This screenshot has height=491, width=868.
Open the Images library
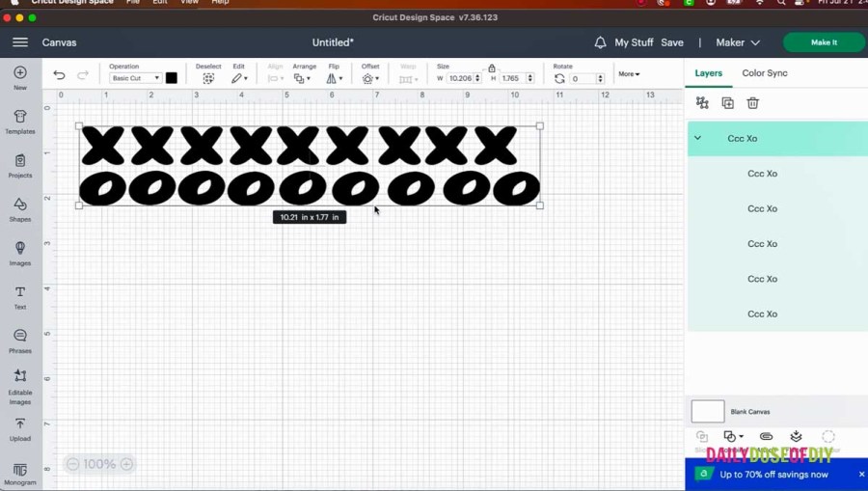click(20, 253)
